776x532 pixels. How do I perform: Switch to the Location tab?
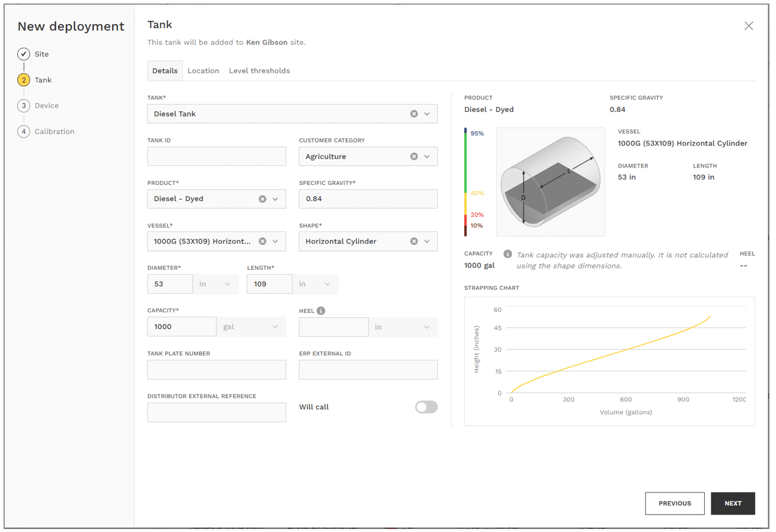pyautogui.click(x=203, y=71)
